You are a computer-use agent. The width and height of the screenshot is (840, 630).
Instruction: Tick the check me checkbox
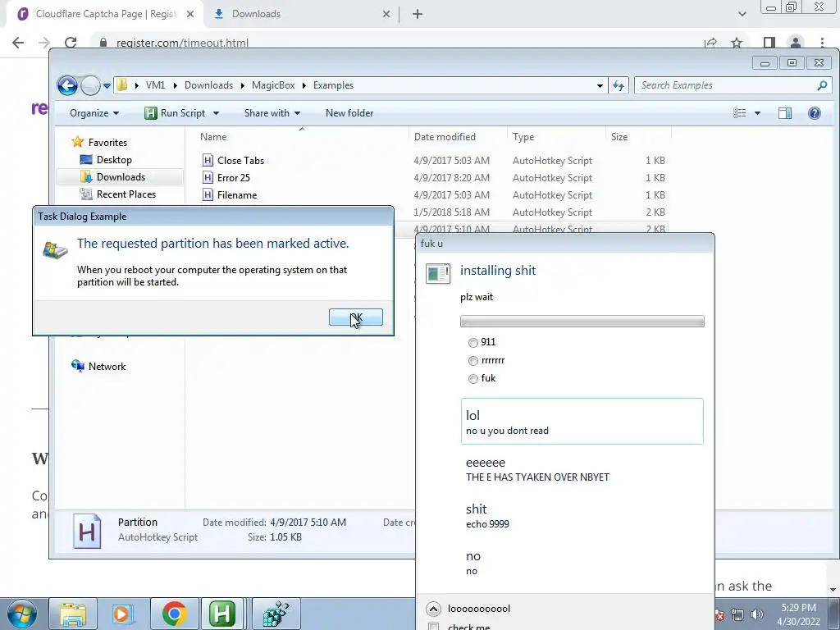[x=434, y=627]
